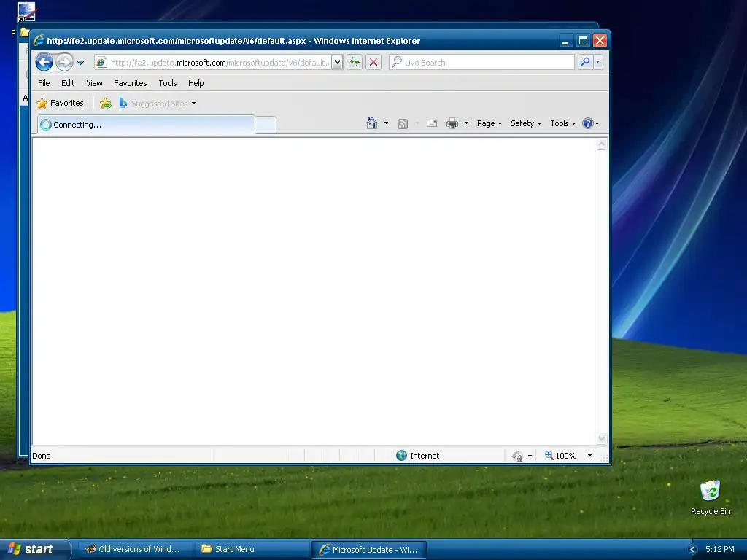Screen dimensions: 747x560
Task: Open the Edit menu
Action: tap(68, 83)
